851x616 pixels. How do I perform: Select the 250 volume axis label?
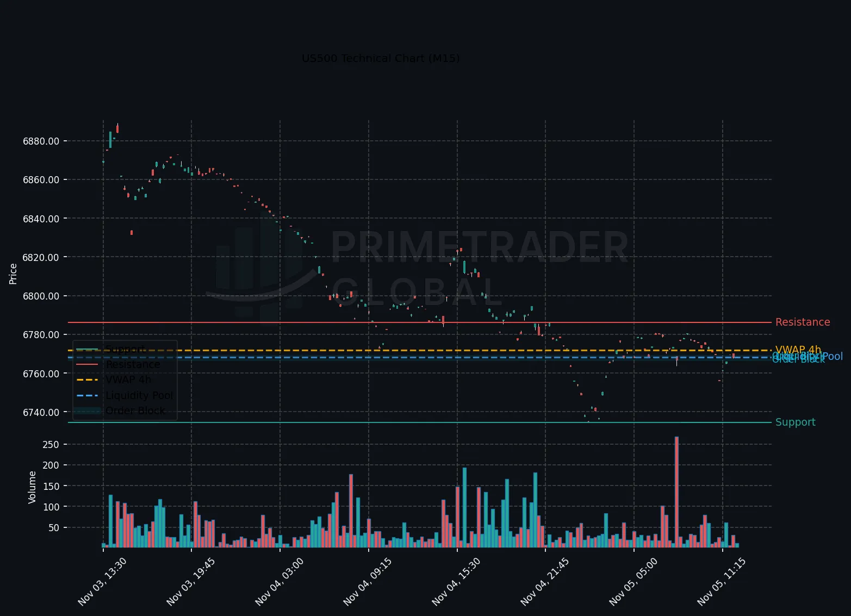[51, 445]
